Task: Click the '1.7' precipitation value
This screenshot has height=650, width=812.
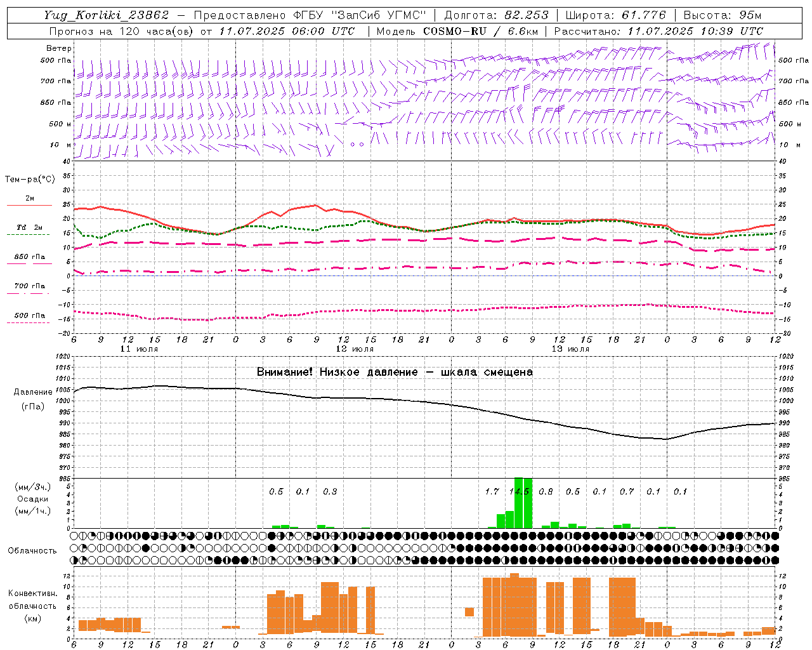Action: point(492,492)
